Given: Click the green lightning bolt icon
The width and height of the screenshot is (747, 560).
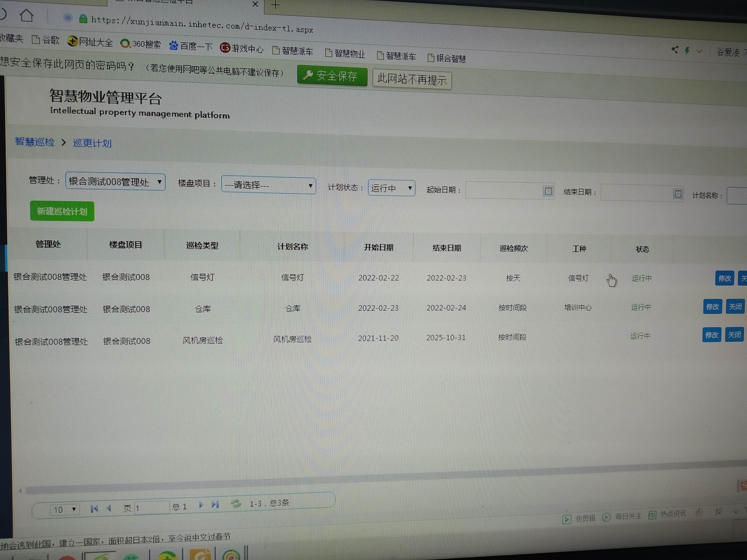Looking at the screenshot, I should click(687, 51).
